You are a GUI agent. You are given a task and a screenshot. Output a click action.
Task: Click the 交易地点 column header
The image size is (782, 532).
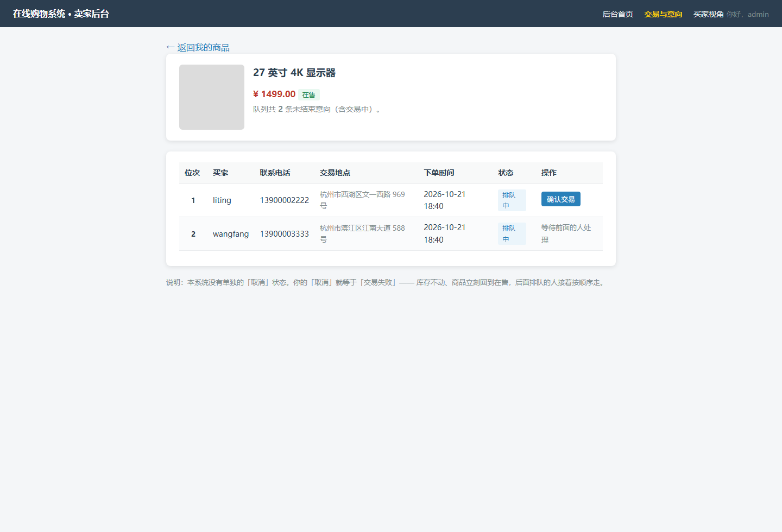[335, 173]
